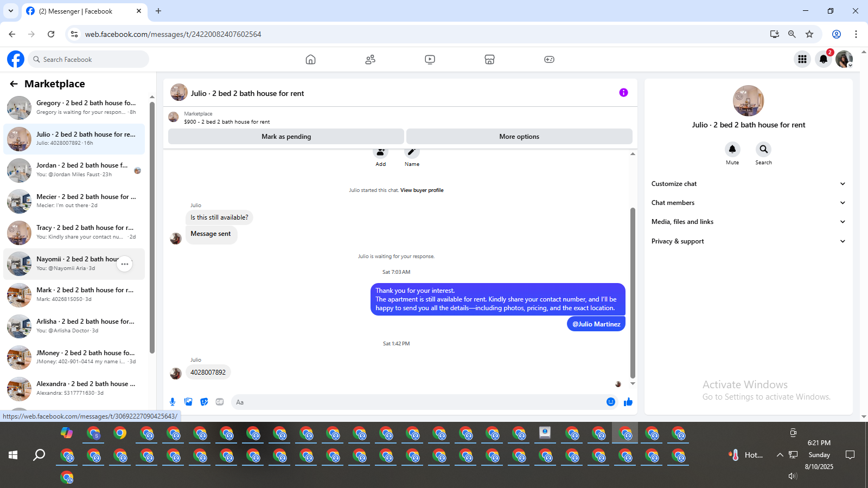Attach a photo file icon

pos(188,402)
